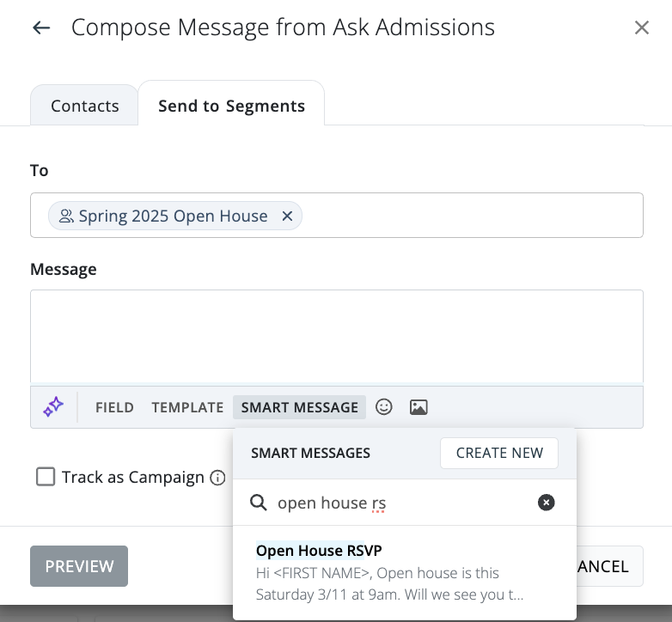This screenshot has height=622, width=672.
Task: Open the Contacts tab
Action: [x=84, y=106]
